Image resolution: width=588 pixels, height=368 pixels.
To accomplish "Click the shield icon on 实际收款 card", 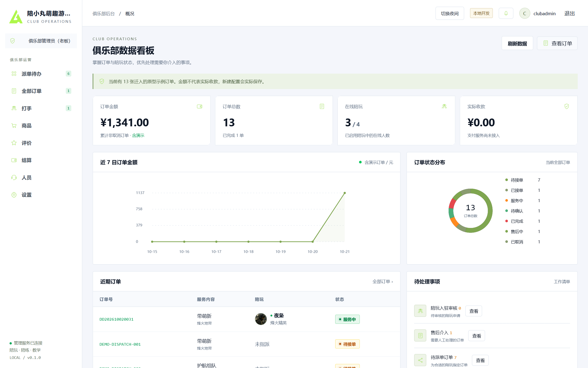I will [x=567, y=106].
